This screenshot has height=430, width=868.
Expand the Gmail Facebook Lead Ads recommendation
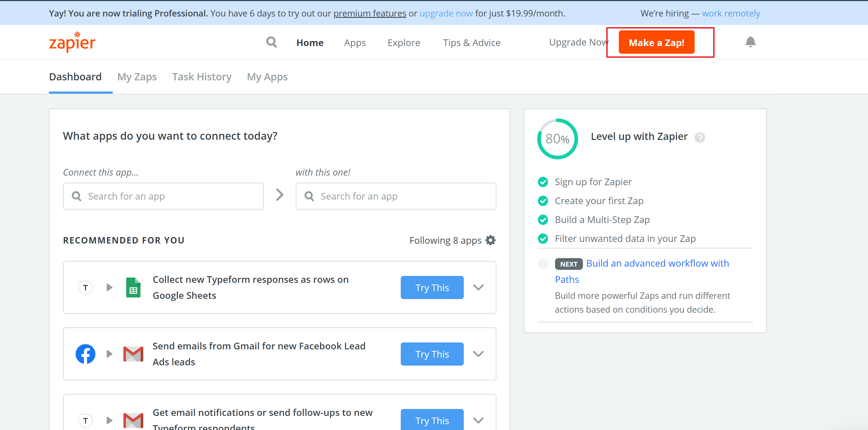[x=478, y=354]
